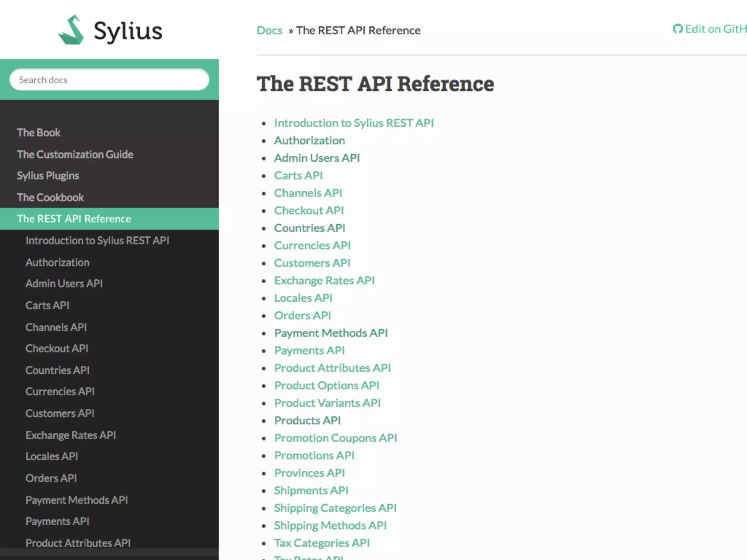Open the Docs breadcrumb link
This screenshot has height=560, width=747.
point(269,30)
